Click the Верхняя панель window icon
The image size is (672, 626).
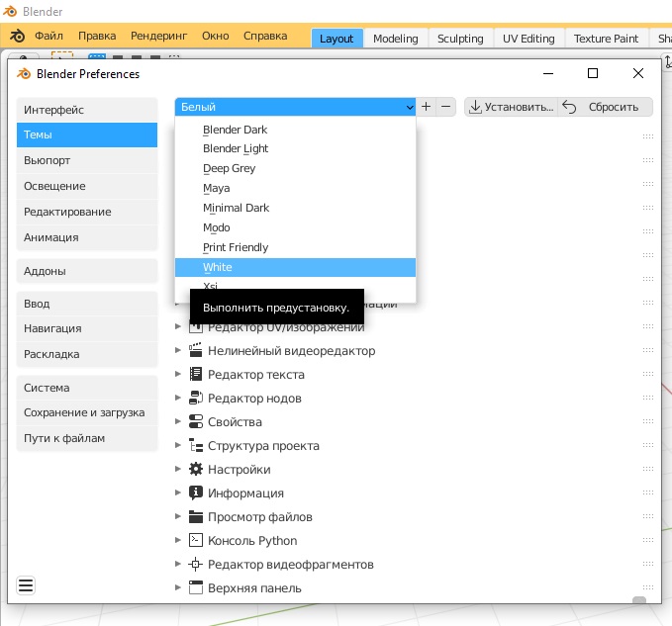(196, 587)
